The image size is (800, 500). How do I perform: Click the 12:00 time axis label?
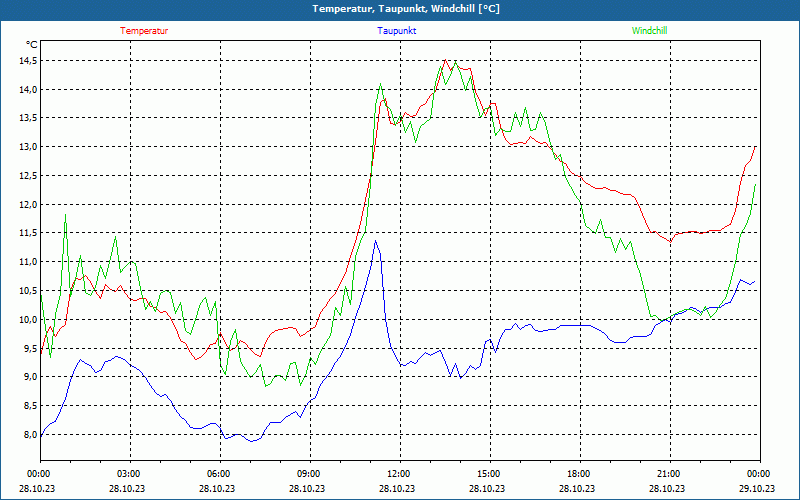[x=398, y=474]
